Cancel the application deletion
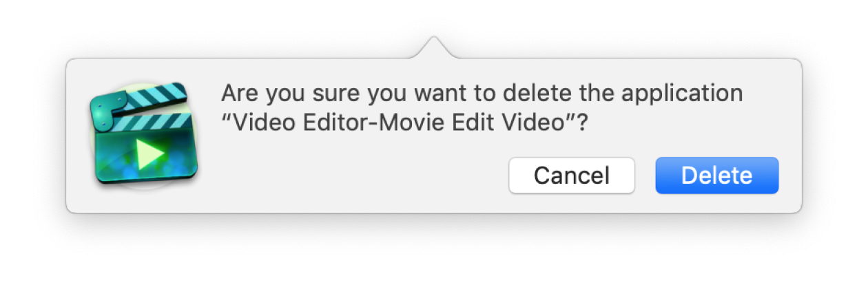 point(572,176)
